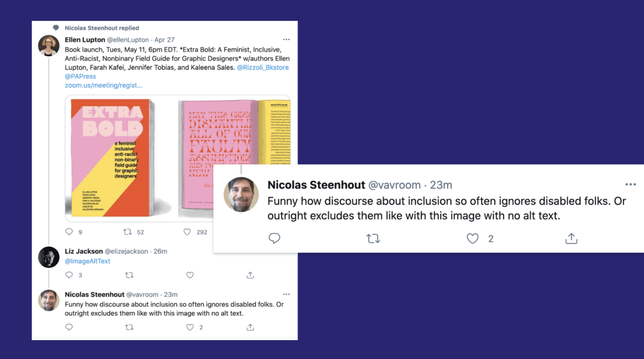Image resolution: width=644 pixels, height=359 pixels.
Task: Open the @ImageAltText mention
Action: (x=87, y=261)
